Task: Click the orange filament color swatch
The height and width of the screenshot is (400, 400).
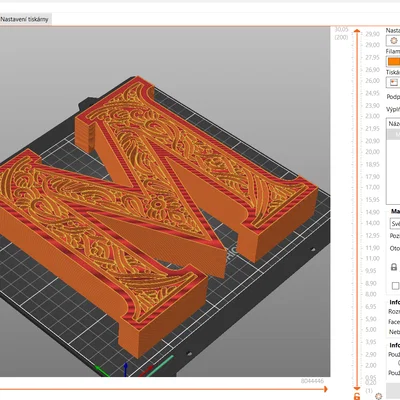Action: click(394, 62)
